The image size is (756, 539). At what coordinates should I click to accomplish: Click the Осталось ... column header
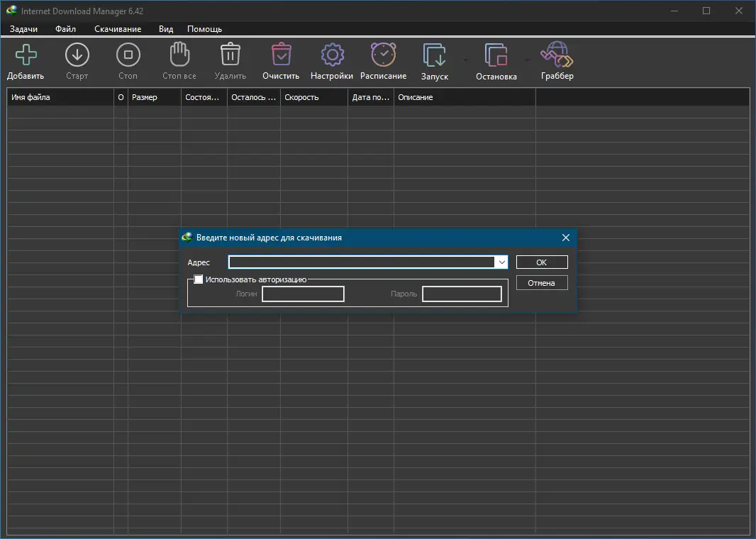click(x=254, y=97)
